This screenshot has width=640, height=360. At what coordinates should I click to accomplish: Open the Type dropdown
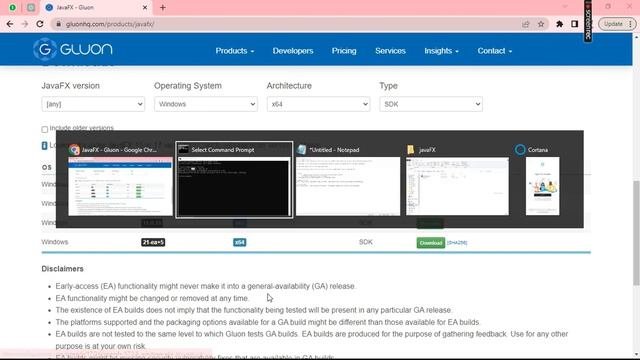431,104
